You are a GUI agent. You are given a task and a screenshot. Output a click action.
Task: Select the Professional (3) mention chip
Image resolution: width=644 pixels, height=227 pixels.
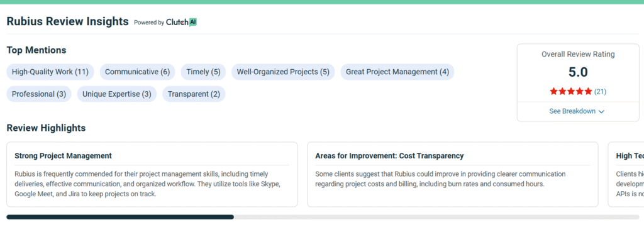click(39, 94)
